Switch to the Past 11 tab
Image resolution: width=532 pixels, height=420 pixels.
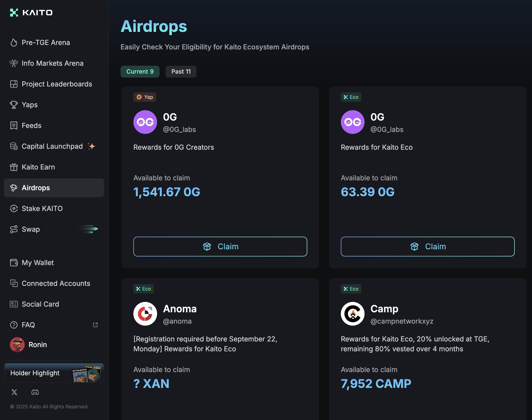pyautogui.click(x=181, y=71)
